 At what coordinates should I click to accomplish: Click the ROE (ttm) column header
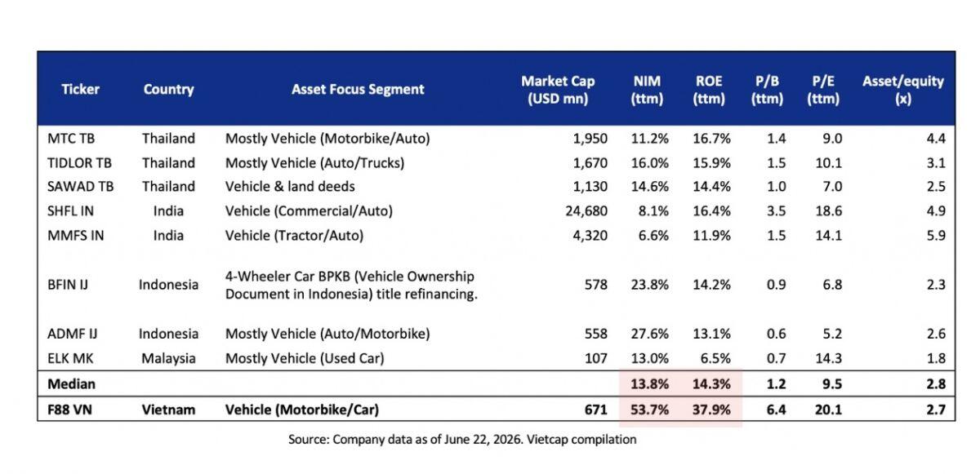click(x=709, y=90)
